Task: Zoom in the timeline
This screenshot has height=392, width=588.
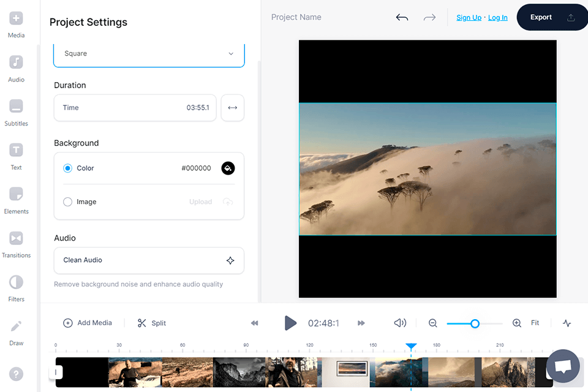Action: click(517, 323)
